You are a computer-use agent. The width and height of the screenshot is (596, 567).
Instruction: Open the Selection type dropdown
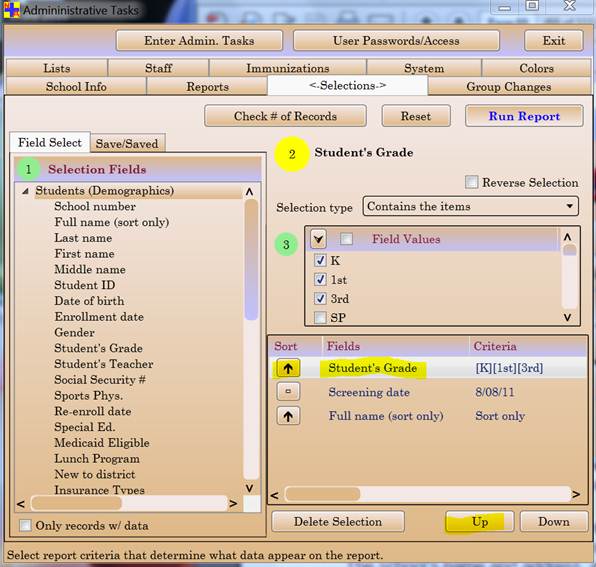pyautogui.click(x=471, y=206)
